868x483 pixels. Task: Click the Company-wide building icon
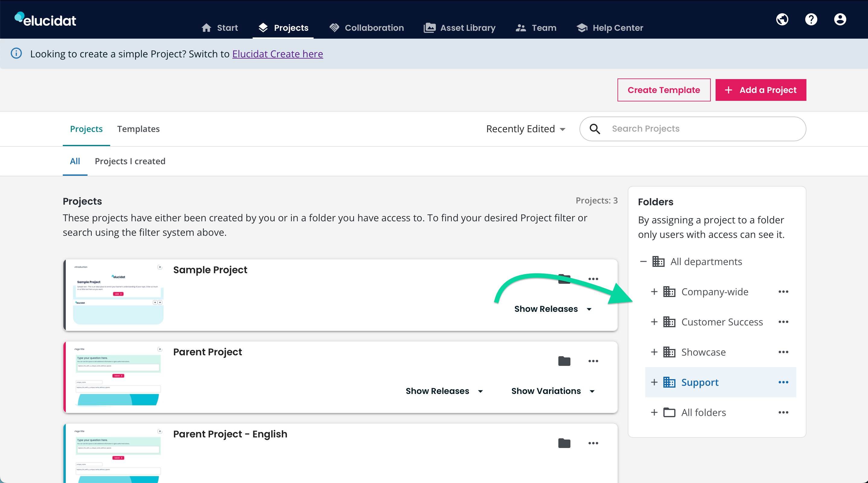tap(669, 292)
